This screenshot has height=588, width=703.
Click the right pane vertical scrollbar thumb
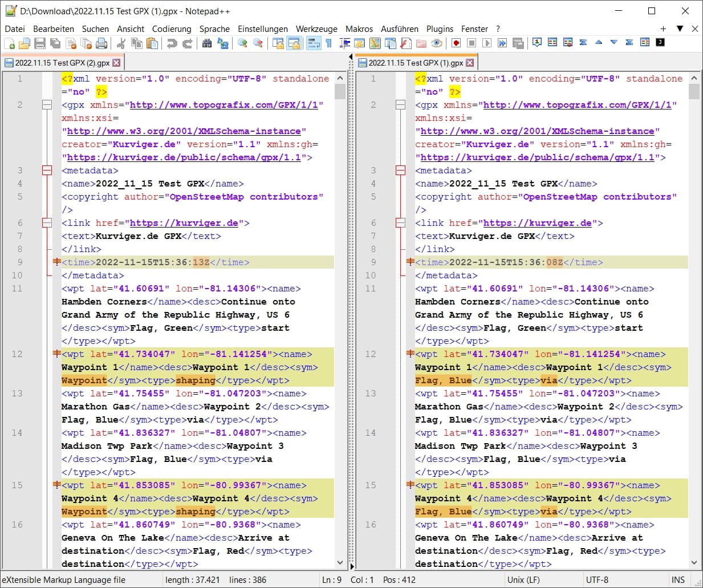694,92
